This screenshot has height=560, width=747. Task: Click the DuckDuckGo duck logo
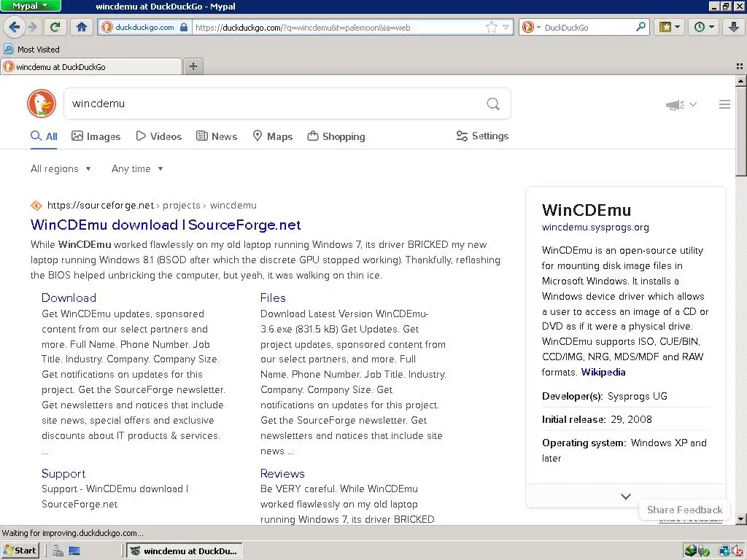(42, 104)
